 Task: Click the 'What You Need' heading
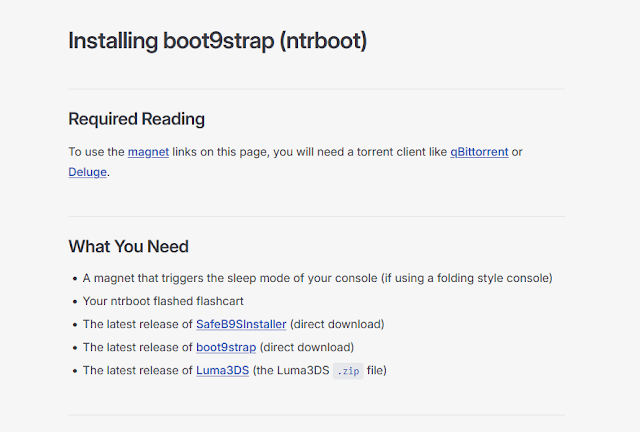[x=128, y=246]
